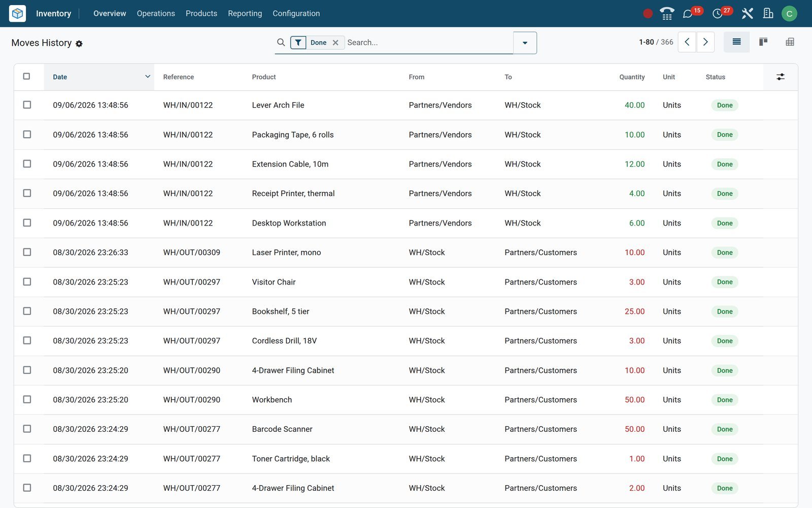Open the VoIP phone dialer icon
The image size is (812, 508).
(667, 13)
